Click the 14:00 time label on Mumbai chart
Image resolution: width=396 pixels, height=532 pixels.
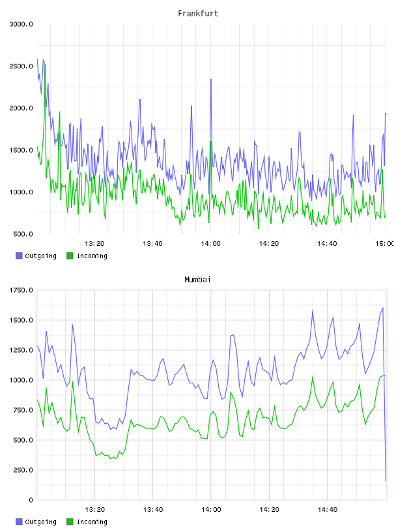tap(211, 510)
